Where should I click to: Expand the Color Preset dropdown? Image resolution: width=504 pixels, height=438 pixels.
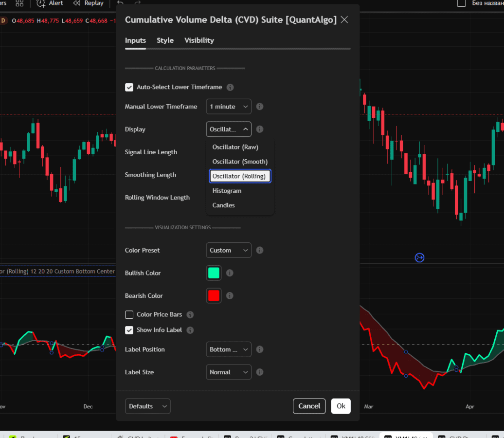tap(229, 250)
